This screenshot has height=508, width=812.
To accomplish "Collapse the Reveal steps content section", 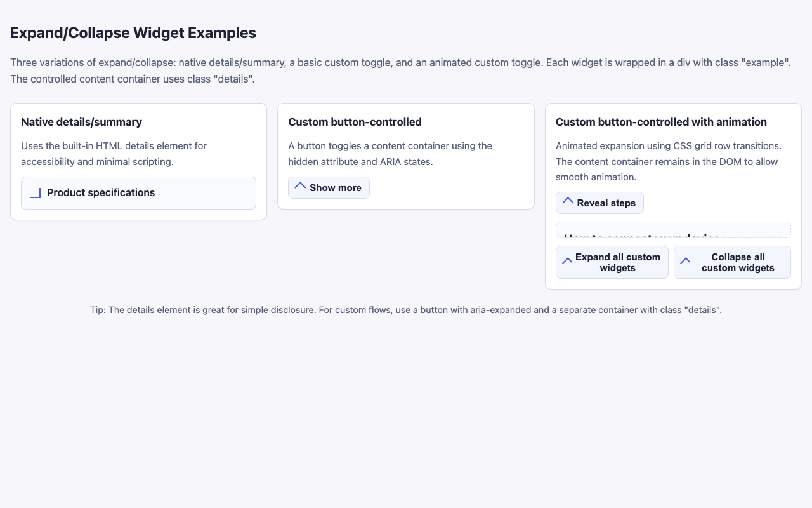I will point(599,203).
